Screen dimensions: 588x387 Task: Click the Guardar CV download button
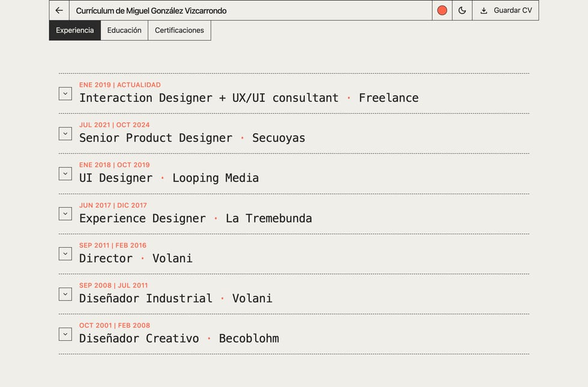coord(505,11)
